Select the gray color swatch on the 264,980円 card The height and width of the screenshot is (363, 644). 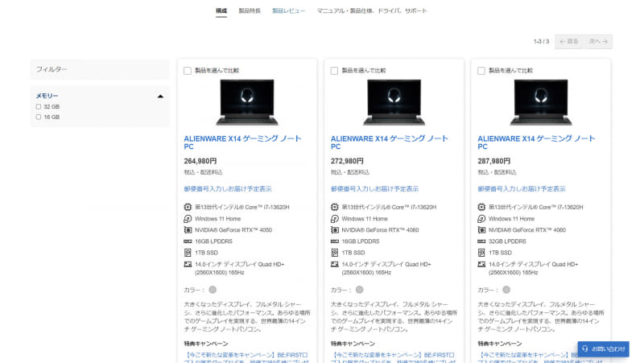(x=213, y=290)
